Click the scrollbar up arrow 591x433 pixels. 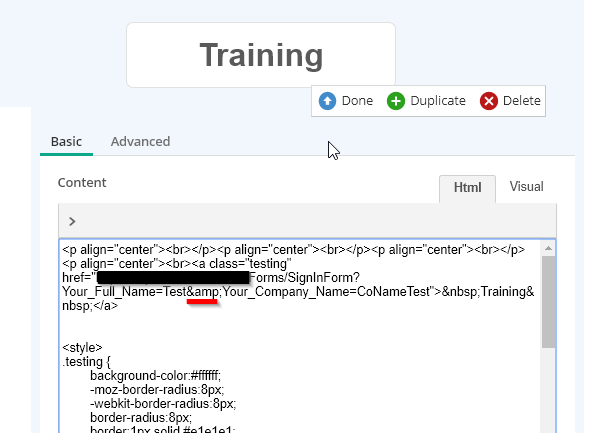(x=548, y=248)
